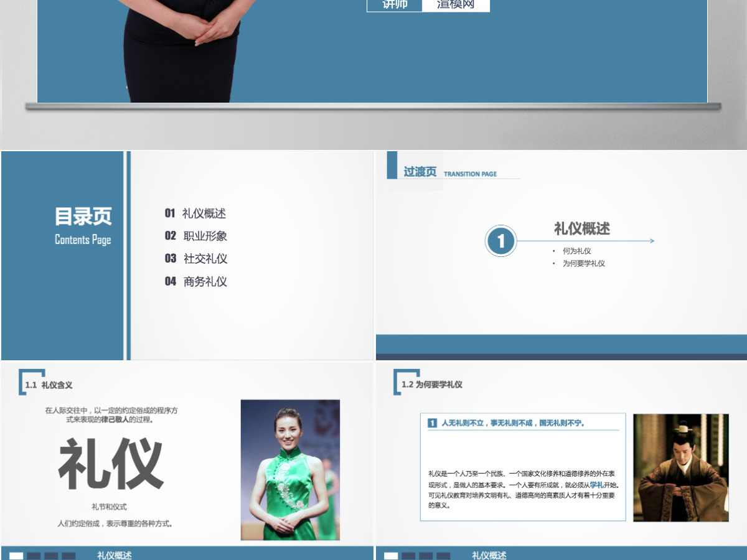Select the 01 礼仪概述 contents entry
Image resolution: width=747 pixels, height=560 pixels.
[195, 213]
